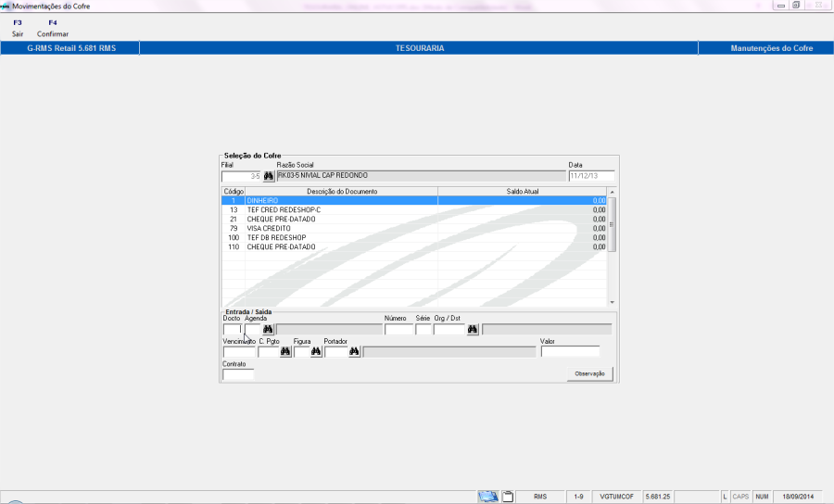
Task: Select the VISA CREDITO row
Action: tap(414, 229)
